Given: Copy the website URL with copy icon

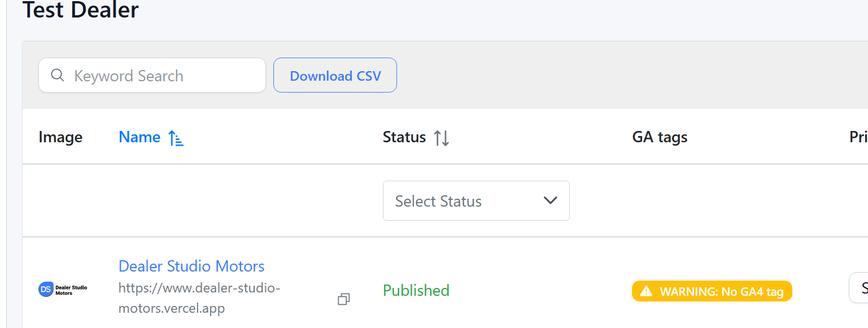Looking at the screenshot, I should click(343, 299).
